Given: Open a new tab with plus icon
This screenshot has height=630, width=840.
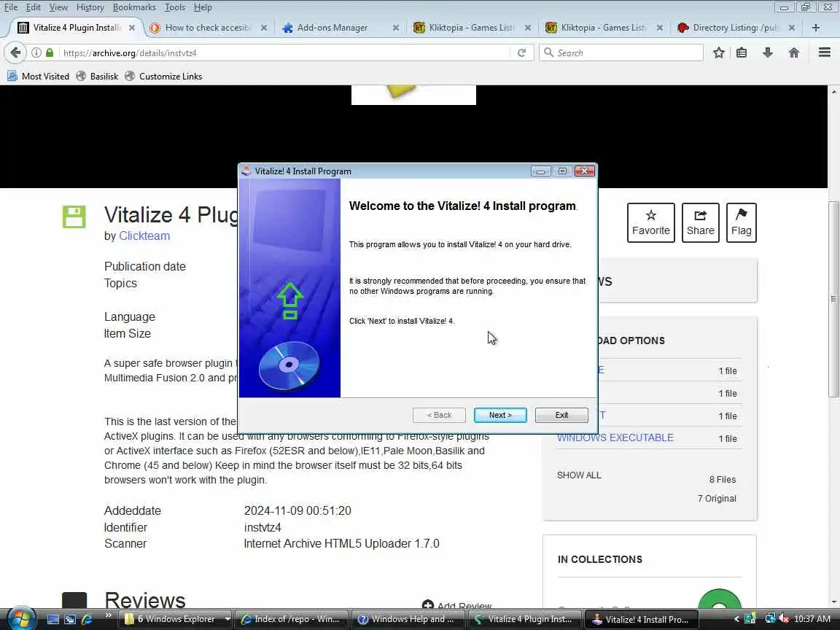Looking at the screenshot, I should coord(816,27).
